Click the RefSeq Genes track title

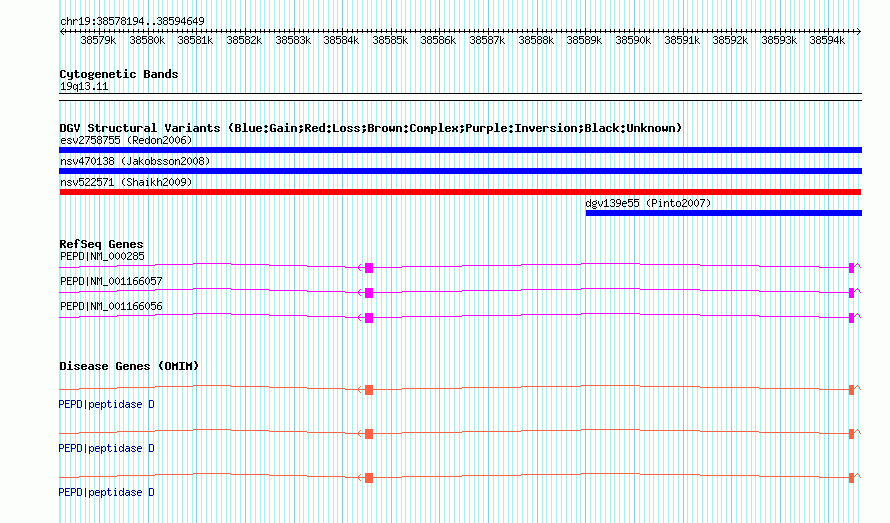point(101,244)
